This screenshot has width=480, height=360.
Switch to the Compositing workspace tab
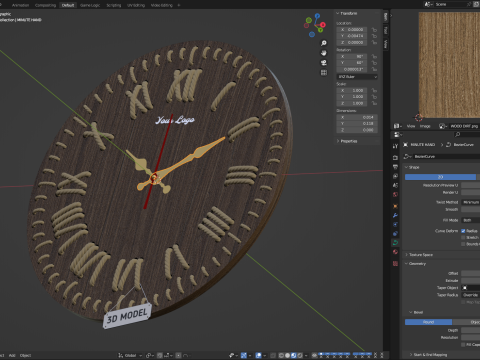(45, 5)
